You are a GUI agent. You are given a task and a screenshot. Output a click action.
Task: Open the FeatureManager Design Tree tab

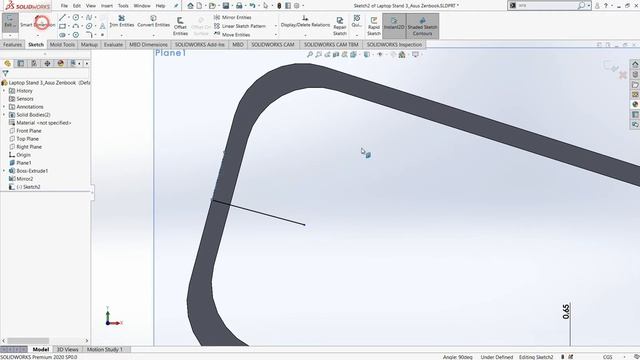(x=7, y=63)
